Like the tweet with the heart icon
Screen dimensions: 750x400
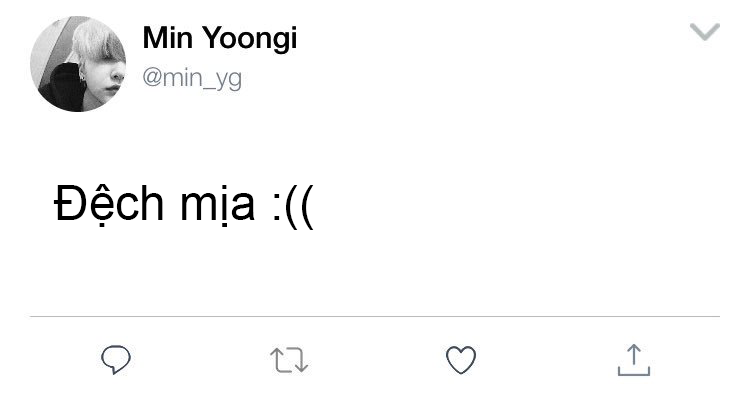tap(460, 360)
